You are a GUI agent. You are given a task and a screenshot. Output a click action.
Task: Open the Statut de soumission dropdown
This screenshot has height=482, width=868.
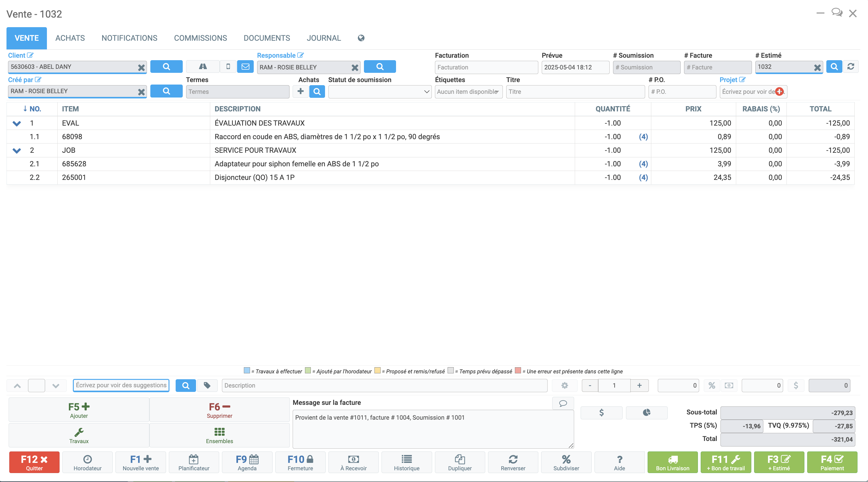click(x=379, y=92)
